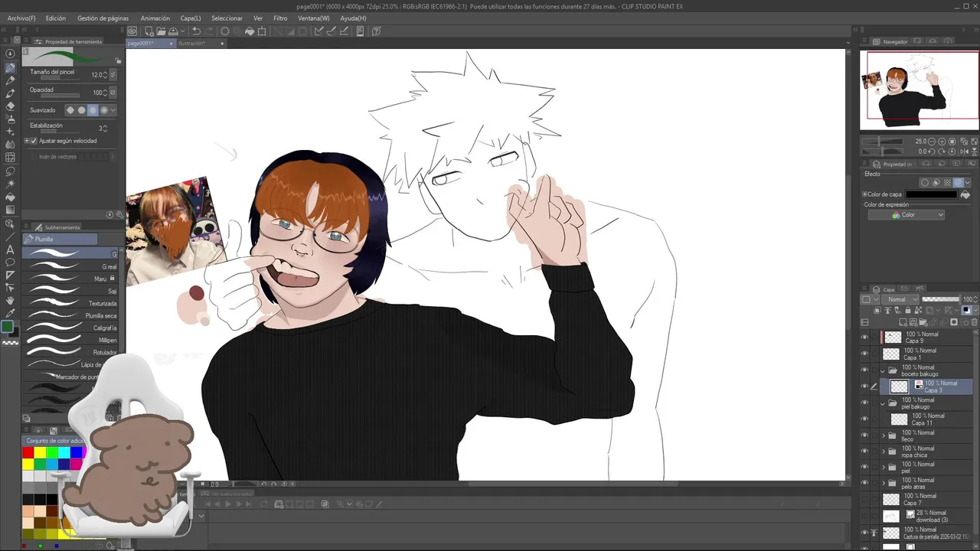Select the Auto select magic wand tool

[10, 184]
